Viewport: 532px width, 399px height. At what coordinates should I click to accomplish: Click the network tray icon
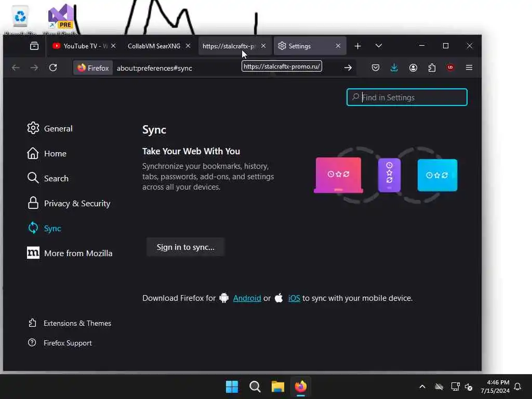pyautogui.click(x=455, y=387)
